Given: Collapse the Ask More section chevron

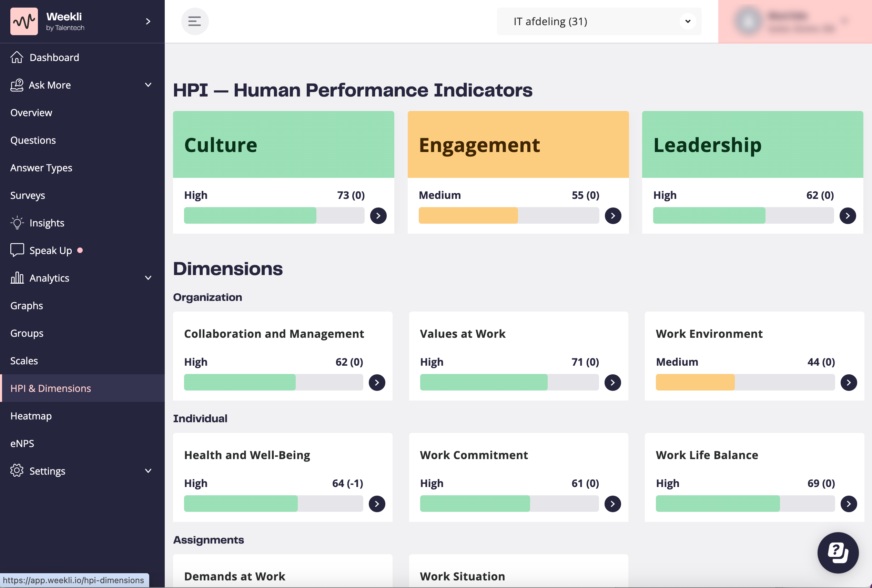Looking at the screenshot, I should pos(148,85).
